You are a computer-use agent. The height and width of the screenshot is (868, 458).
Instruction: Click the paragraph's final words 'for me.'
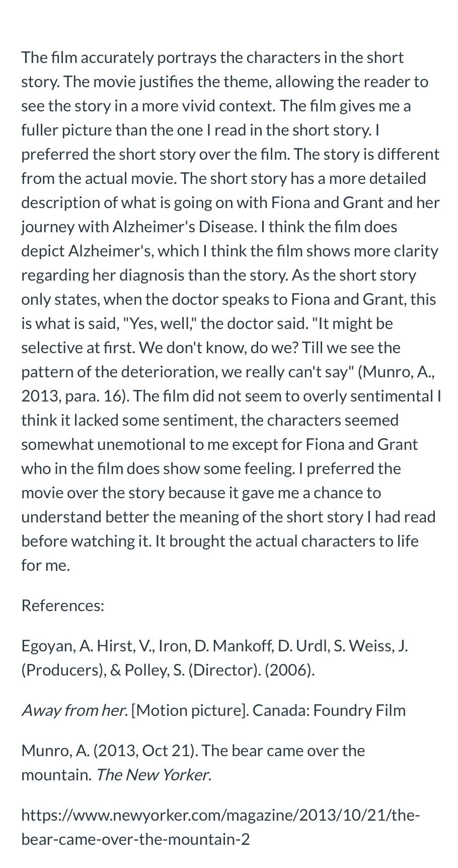click(x=46, y=565)
